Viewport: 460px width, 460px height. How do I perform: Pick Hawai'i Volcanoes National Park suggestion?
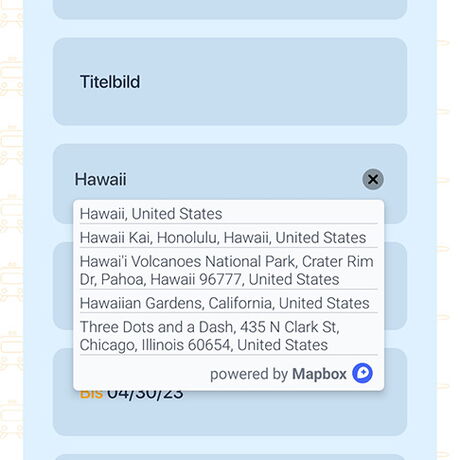(229, 271)
